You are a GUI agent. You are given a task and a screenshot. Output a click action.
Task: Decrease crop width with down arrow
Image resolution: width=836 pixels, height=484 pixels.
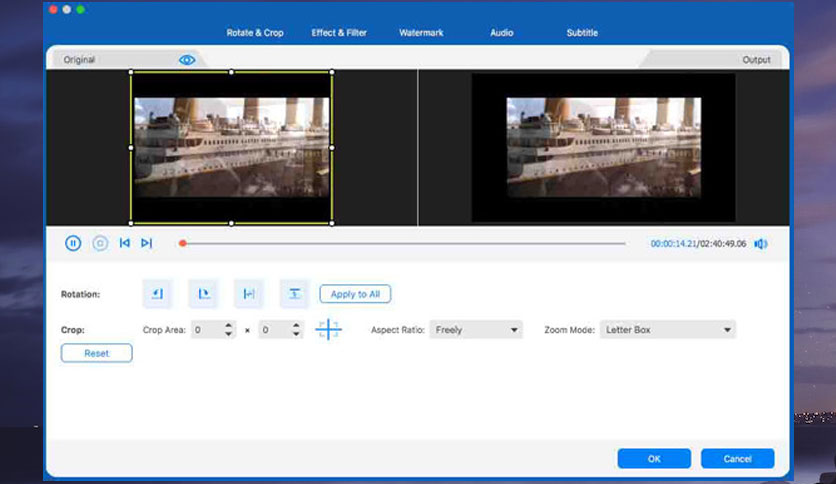pos(228,334)
